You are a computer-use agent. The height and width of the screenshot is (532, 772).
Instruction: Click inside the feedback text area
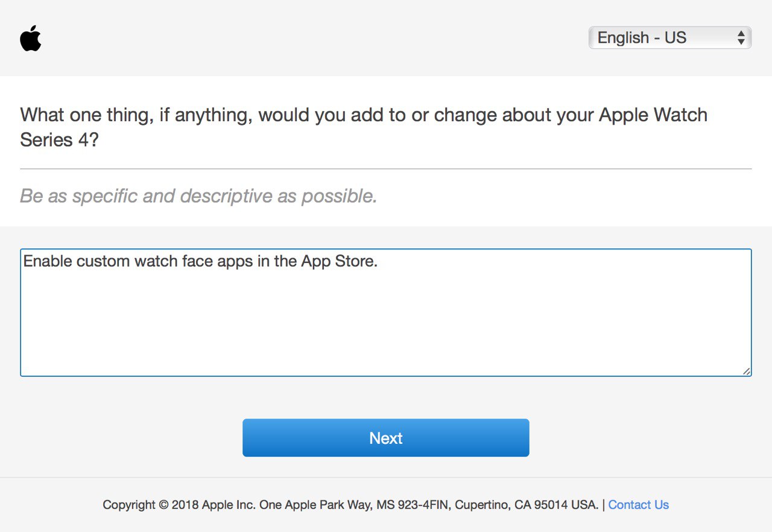(386, 312)
